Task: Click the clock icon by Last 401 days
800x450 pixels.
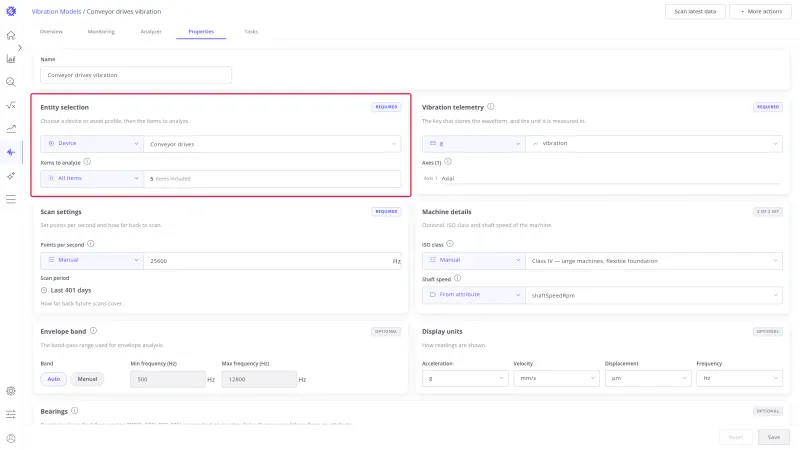Action: point(44,290)
